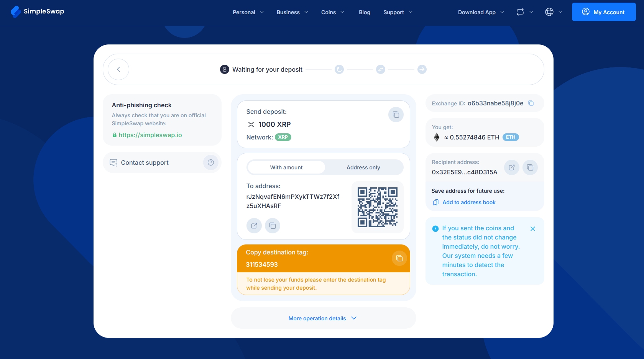Click the deposit QR code
The width and height of the screenshot is (644, 359).
[378, 207]
